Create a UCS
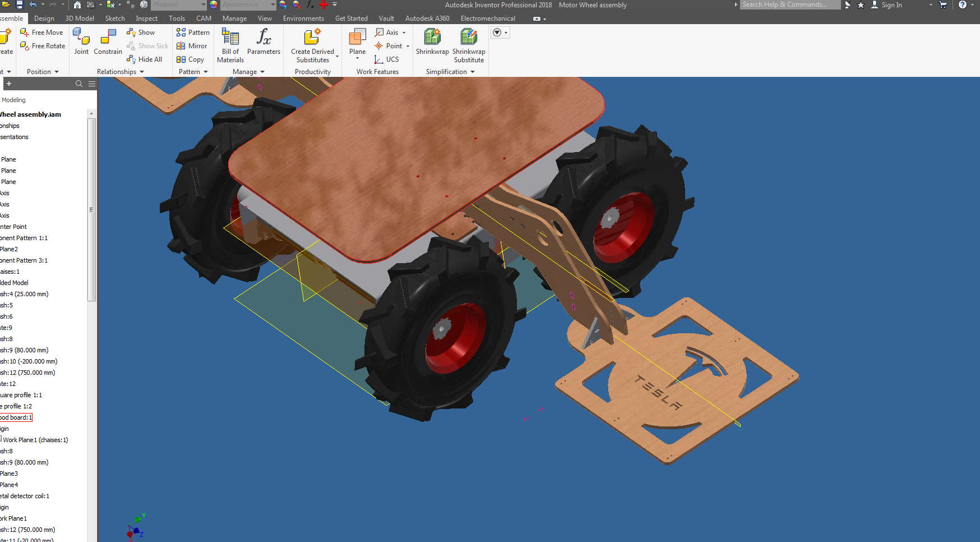The width and height of the screenshot is (980, 542). pyautogui.click(x=387, y=59)
